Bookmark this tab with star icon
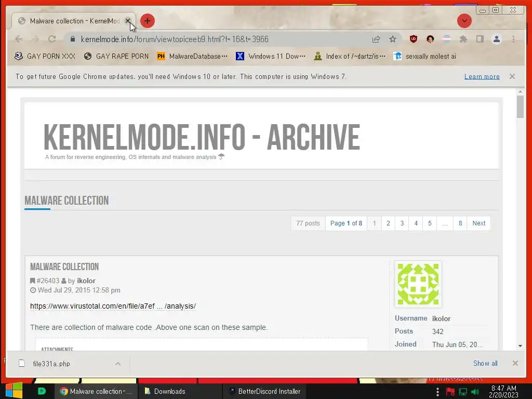The width and height of the screenshot is (532, 399). click(x=393, y=39)
